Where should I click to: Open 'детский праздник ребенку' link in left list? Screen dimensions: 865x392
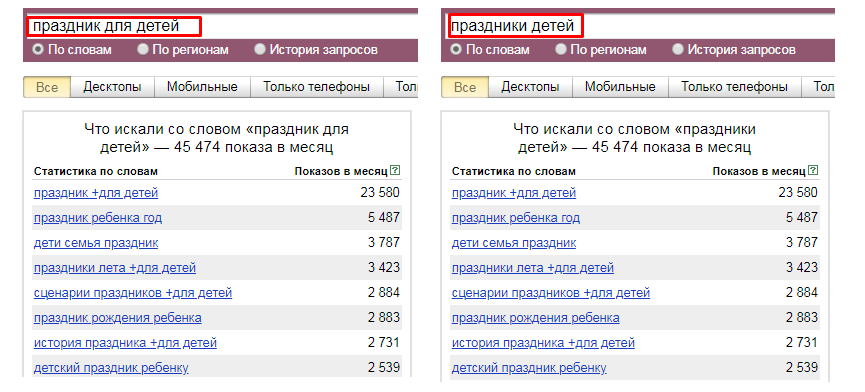point(111,368)
